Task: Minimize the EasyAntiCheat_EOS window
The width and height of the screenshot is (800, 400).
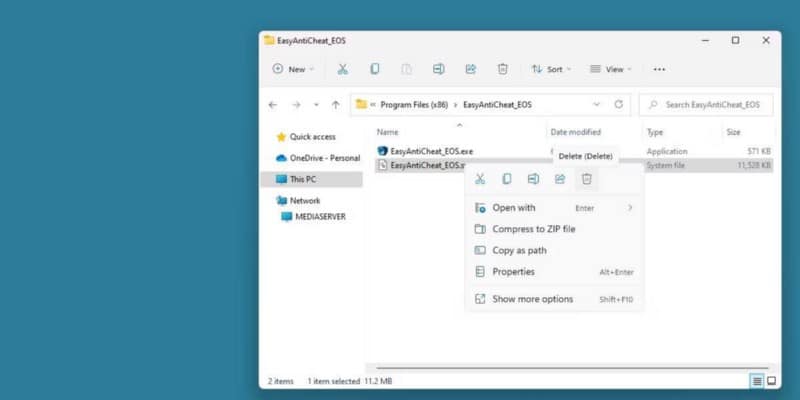Action: [x=705, y=40]
